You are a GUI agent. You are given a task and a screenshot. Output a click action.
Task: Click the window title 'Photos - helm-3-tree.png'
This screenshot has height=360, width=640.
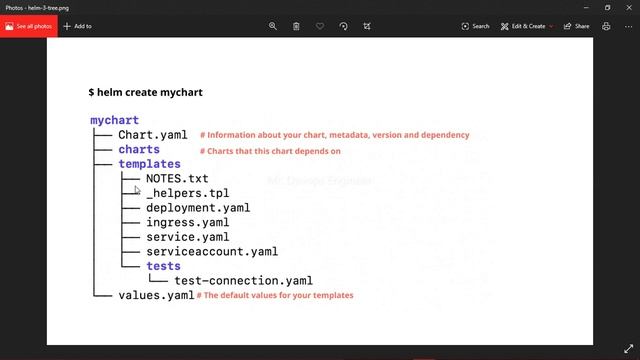click(x=37, y=8)
